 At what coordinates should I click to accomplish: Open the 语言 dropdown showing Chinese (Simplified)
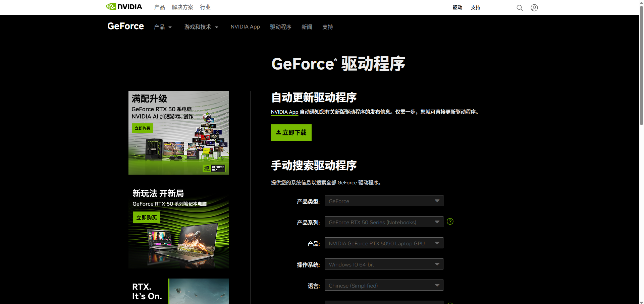[383, 285]
